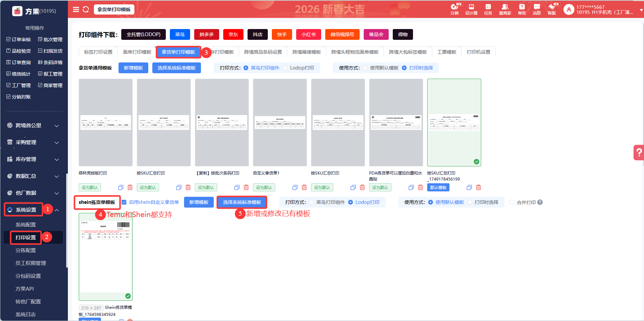Select Lodop打印 in the shein拣货单模板 row
The height and width of the screenshot is (321, 644).
click(x=351, y=202)
